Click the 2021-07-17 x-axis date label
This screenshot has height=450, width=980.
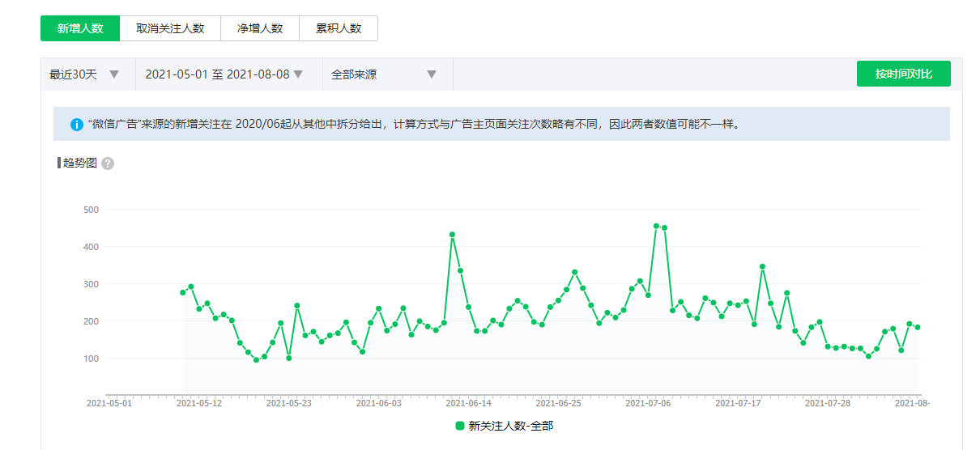[x=739, y=403]
